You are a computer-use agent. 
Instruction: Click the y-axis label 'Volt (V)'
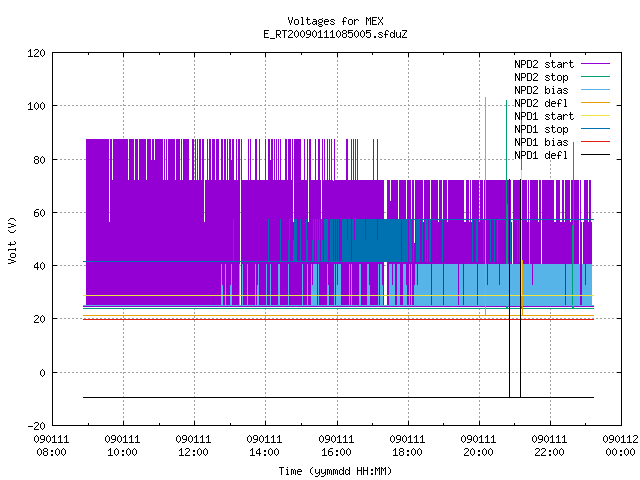click(12, 241)
